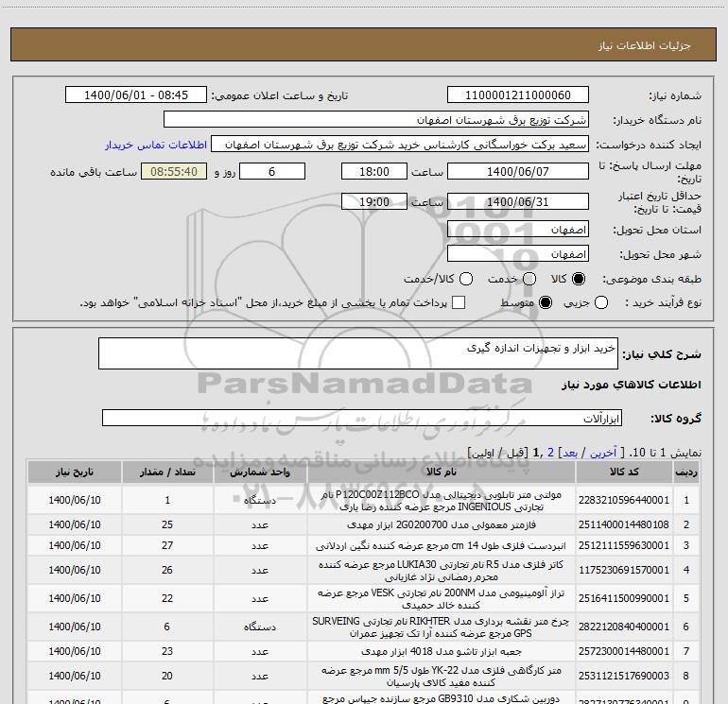Viewport: 728px width, 704px height.
Task: Choose the متوسط purchase type radio
Action: [x=546, y=302]
